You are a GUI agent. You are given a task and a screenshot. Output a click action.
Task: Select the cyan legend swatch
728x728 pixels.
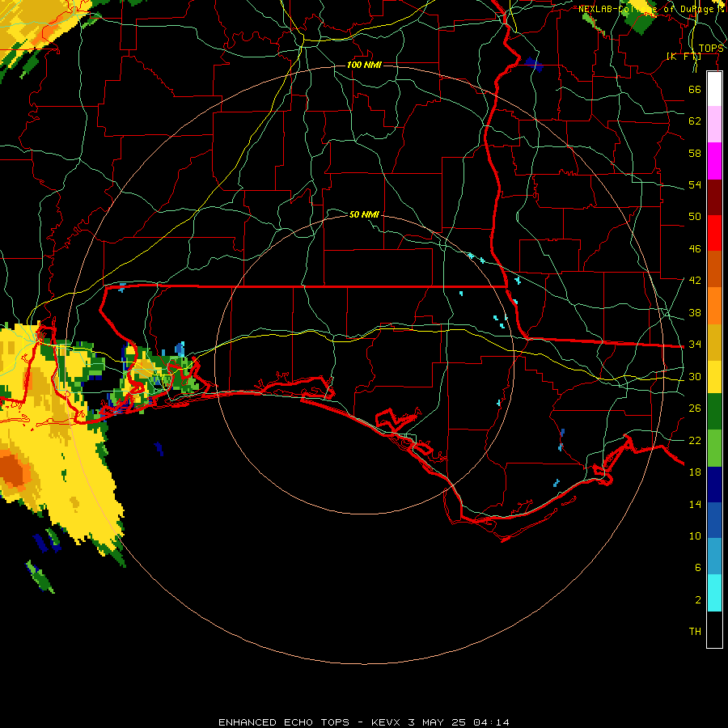coord(714,593)
